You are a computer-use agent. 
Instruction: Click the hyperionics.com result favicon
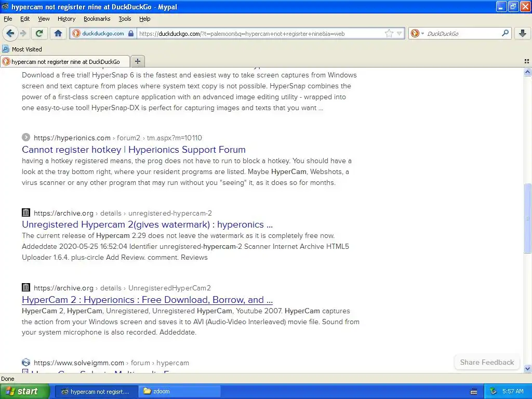pos(26,137)
